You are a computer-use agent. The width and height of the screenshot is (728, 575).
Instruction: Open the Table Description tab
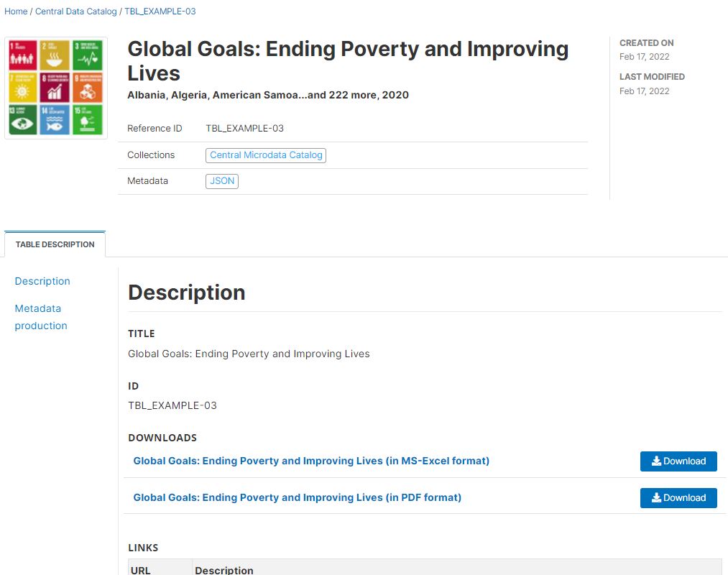(x=55, y=244)
